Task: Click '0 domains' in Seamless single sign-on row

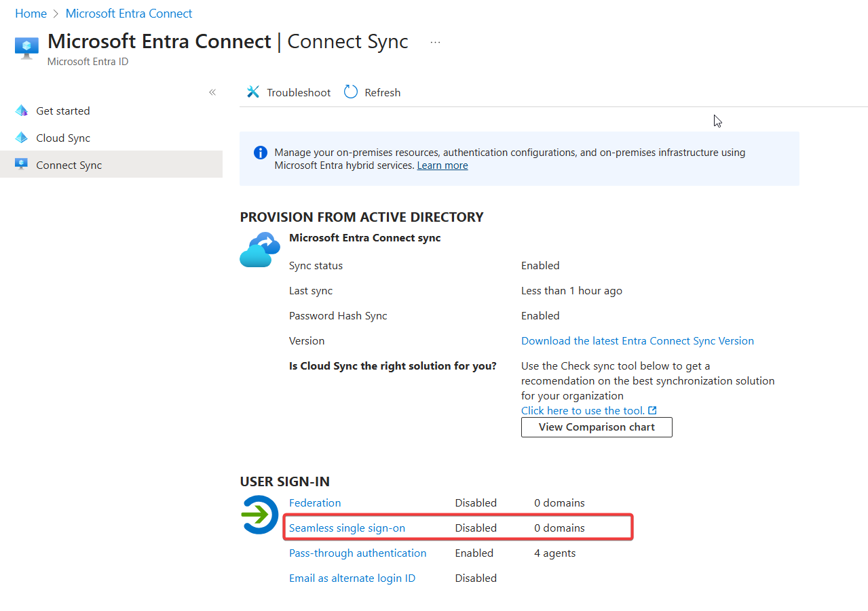Action: [x=559, y=528]
